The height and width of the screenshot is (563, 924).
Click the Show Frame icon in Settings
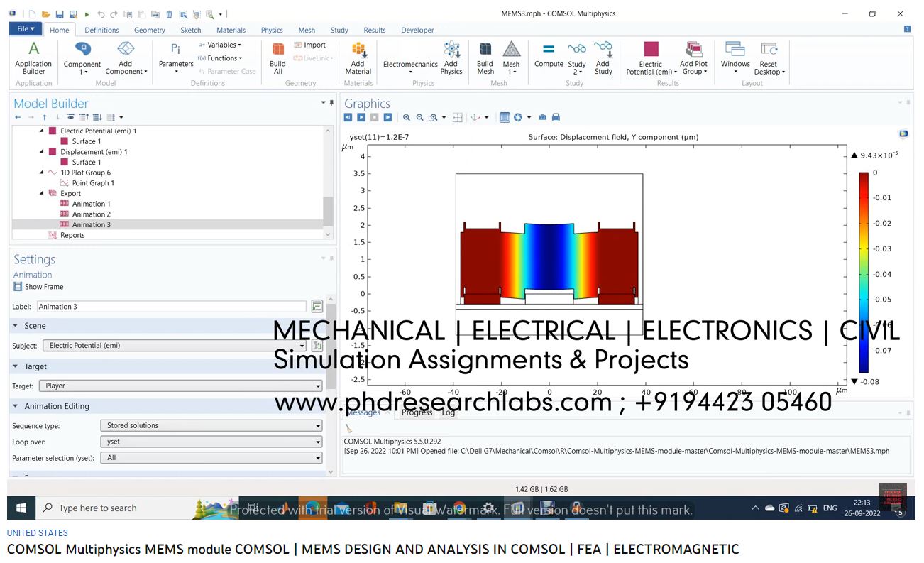[18, 287]
